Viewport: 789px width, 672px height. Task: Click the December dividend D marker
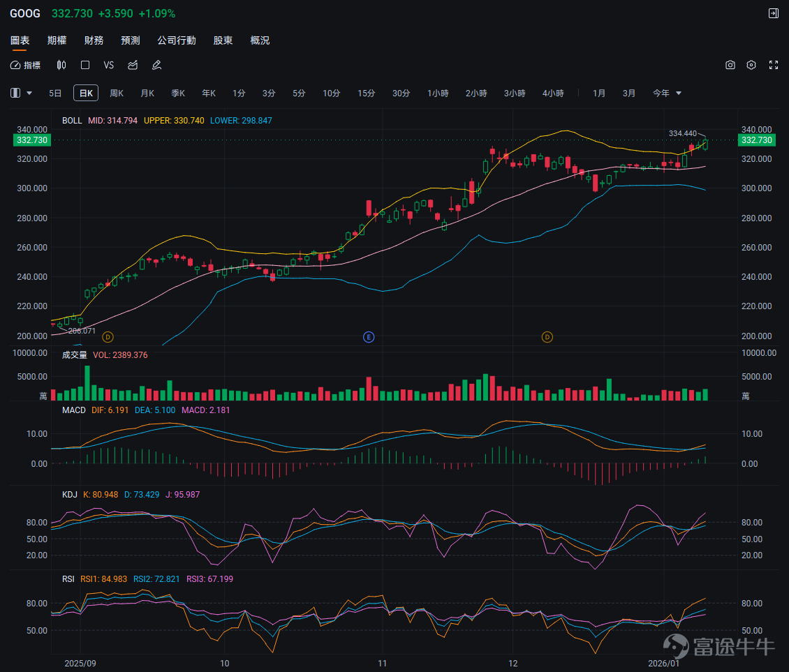(547, 337)
